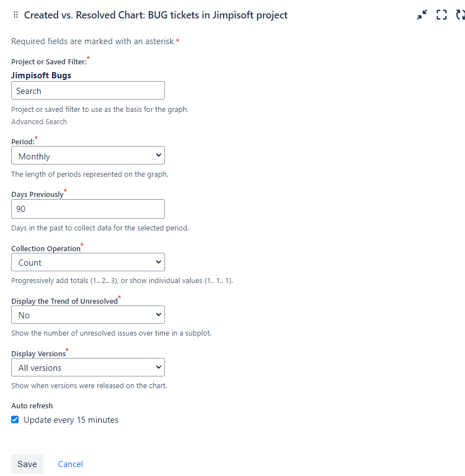Viewport: 465px width, 476px height.
Task: Open the Period dropdown showing Monthly
Action: 88,155
